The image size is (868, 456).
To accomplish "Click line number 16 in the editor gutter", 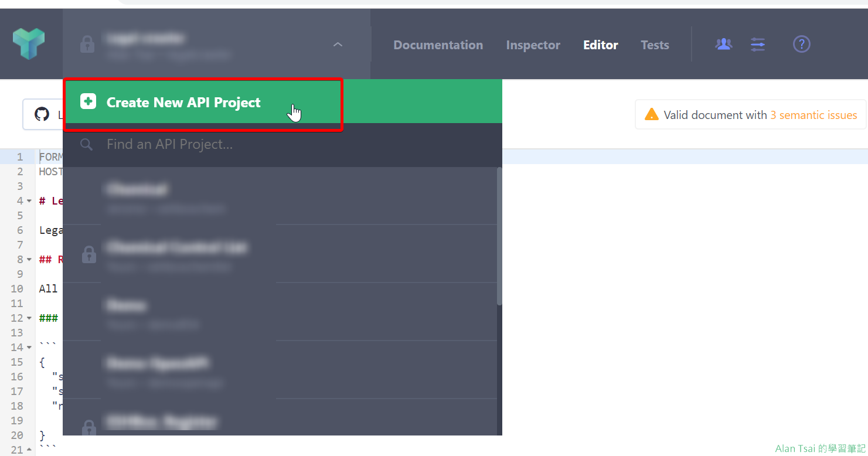I will [x=17, y=377].
